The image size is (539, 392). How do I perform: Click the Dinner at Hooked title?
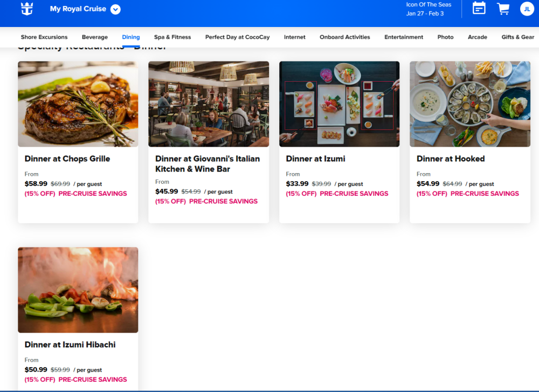(x=451, y=159)
